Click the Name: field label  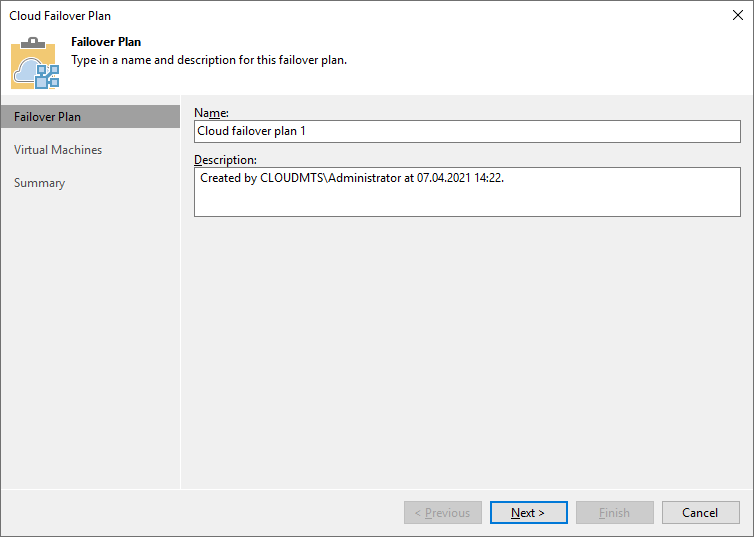point(211,113)
